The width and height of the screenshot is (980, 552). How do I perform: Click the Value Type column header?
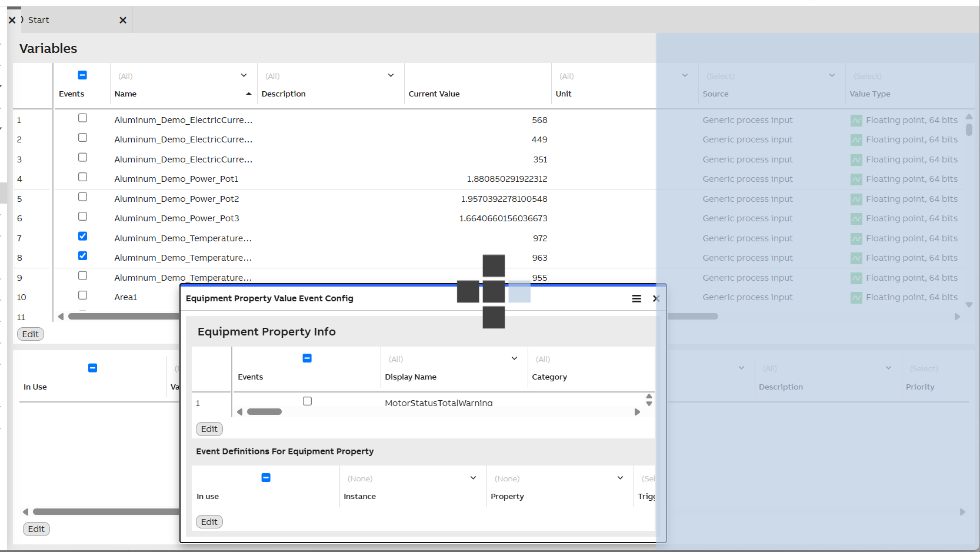click(x=869, y=94)
